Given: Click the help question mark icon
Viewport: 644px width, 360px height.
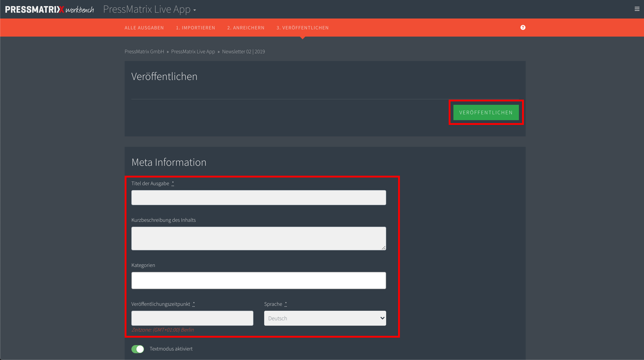Looking at the screenshot, I should coord(523,28).
